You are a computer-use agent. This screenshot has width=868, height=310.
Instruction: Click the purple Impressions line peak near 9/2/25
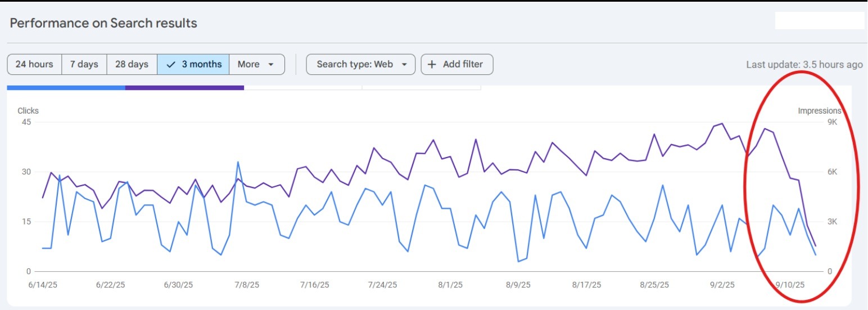tap(722, 123)
